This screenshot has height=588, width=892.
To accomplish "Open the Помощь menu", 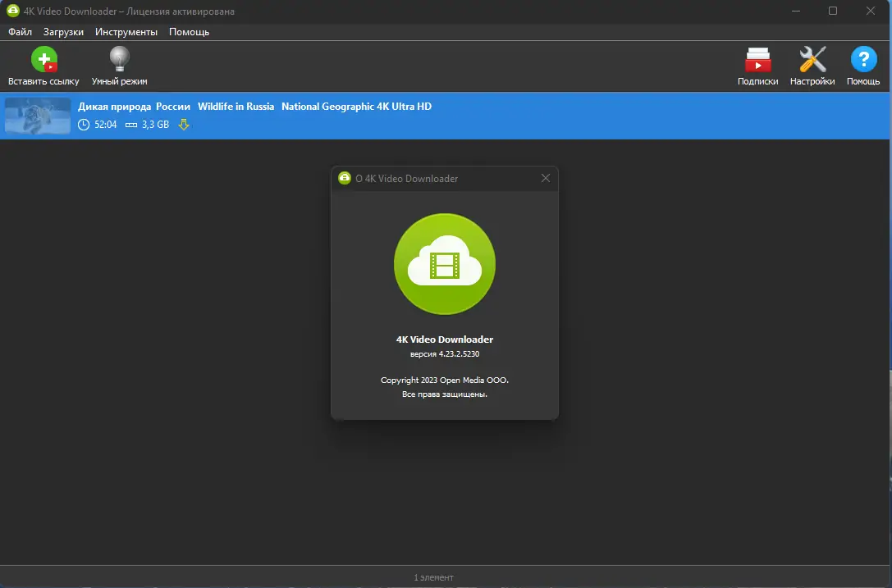I will click(187, 31).
